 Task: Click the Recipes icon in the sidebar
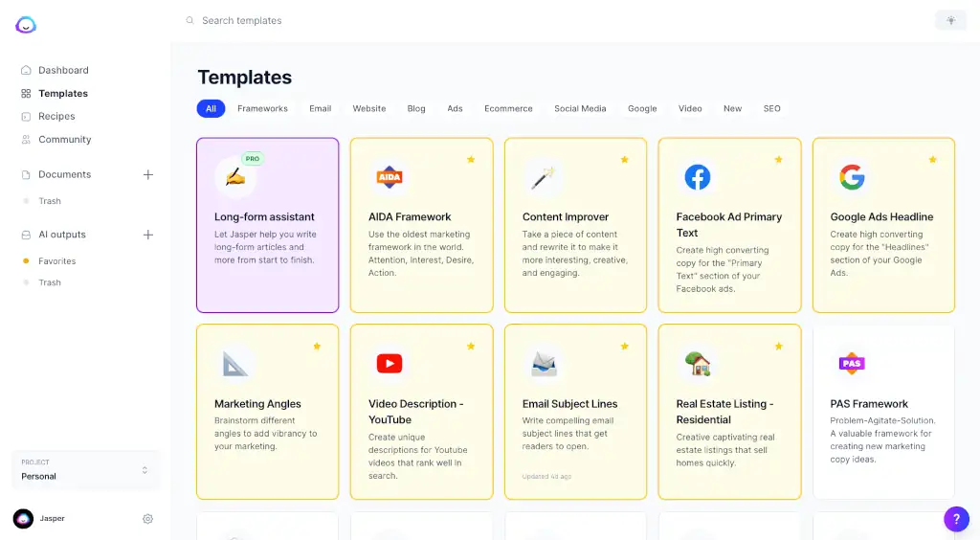(x=26, y=116)
